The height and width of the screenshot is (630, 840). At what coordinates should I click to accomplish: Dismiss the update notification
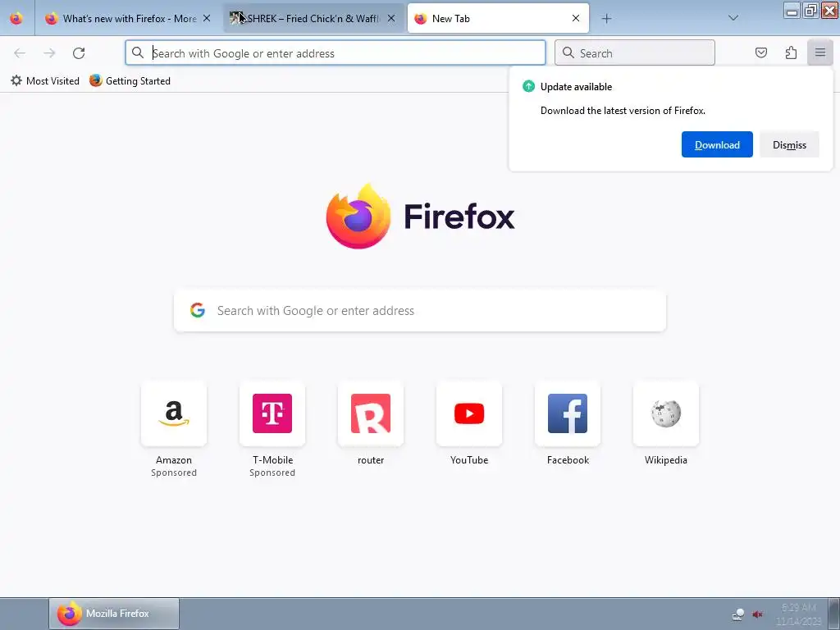pyautogui.click(x=789, y=144)
